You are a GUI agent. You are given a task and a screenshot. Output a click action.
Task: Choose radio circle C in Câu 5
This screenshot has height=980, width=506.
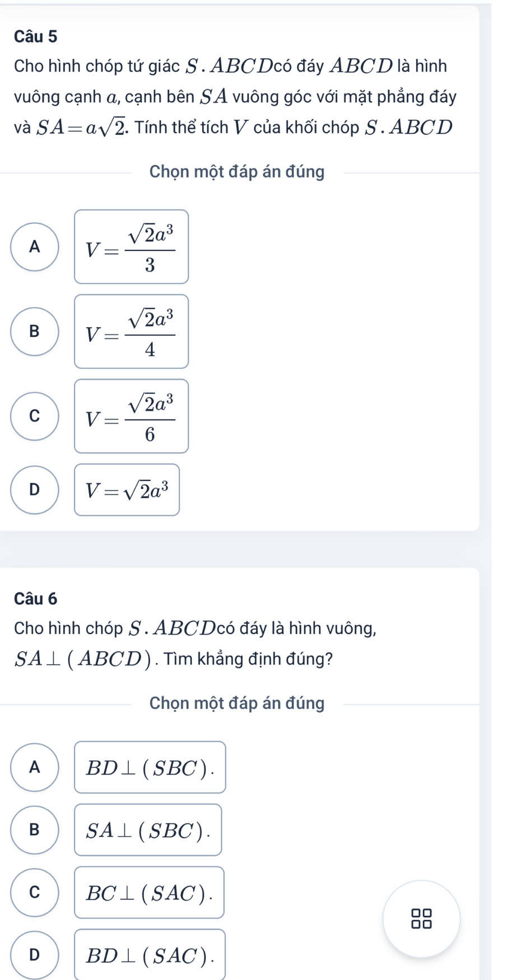(x=35, y=416)
